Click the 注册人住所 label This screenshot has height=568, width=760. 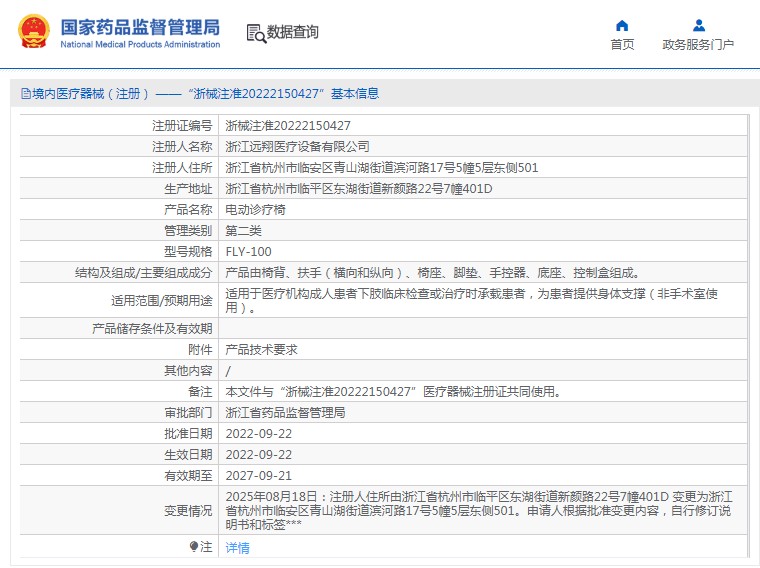(182, 168)
